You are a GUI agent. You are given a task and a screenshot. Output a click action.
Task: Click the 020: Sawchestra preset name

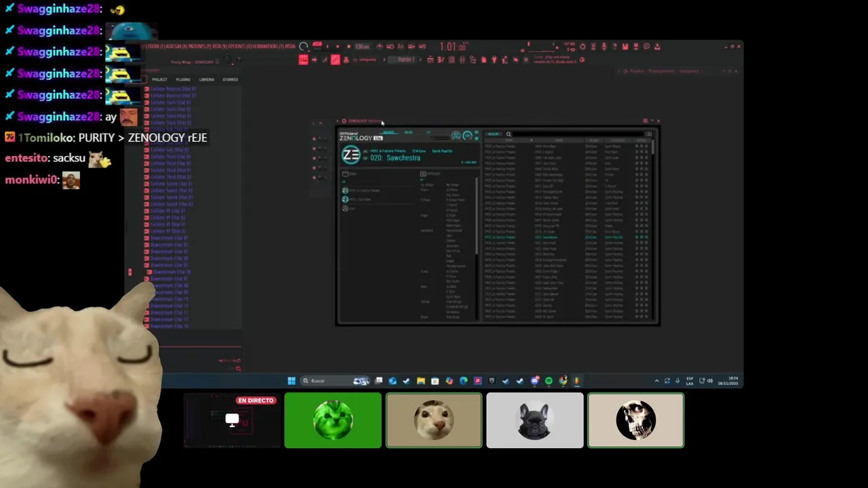[395, 157]
